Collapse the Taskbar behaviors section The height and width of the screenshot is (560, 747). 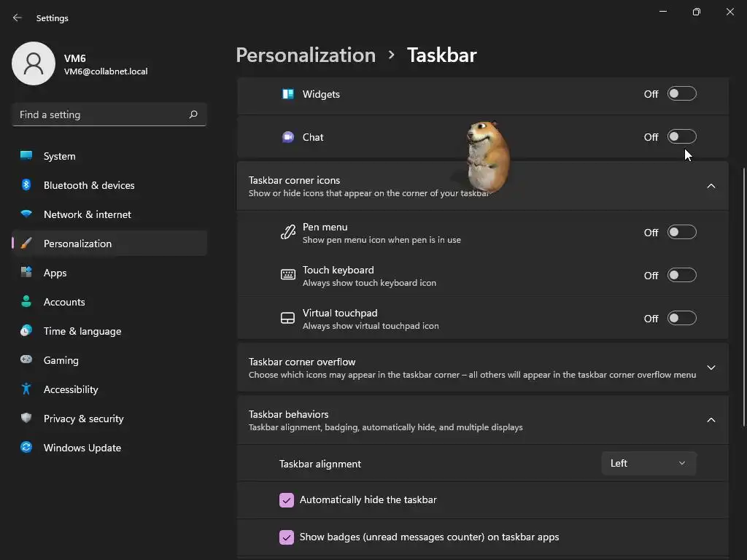coord(711,420)
